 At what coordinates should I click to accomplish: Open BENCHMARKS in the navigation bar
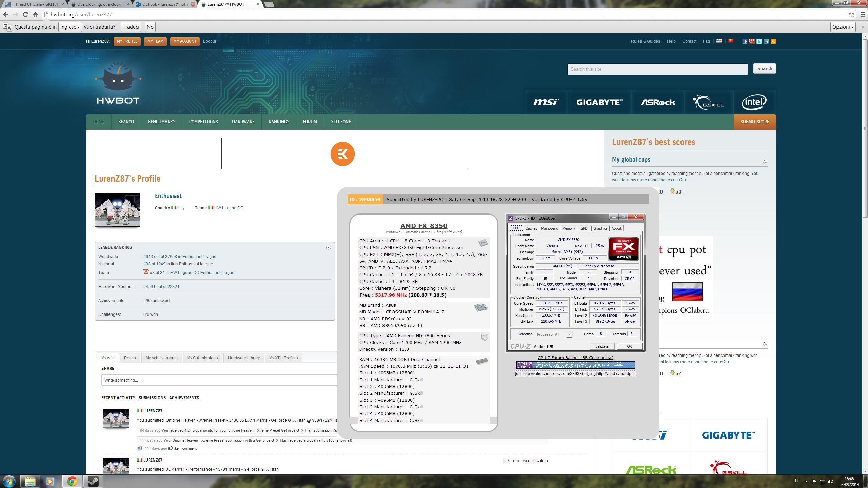(x=161, y=122)
